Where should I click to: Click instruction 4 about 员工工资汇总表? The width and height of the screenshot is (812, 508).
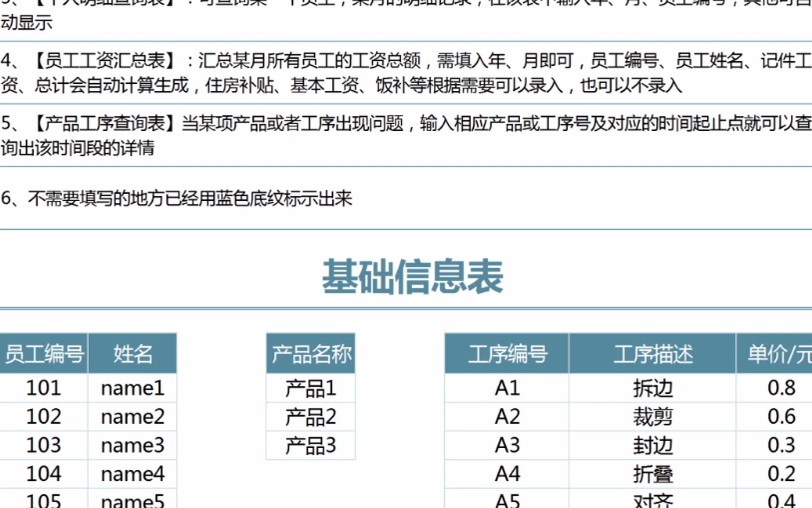coord(406,73)
